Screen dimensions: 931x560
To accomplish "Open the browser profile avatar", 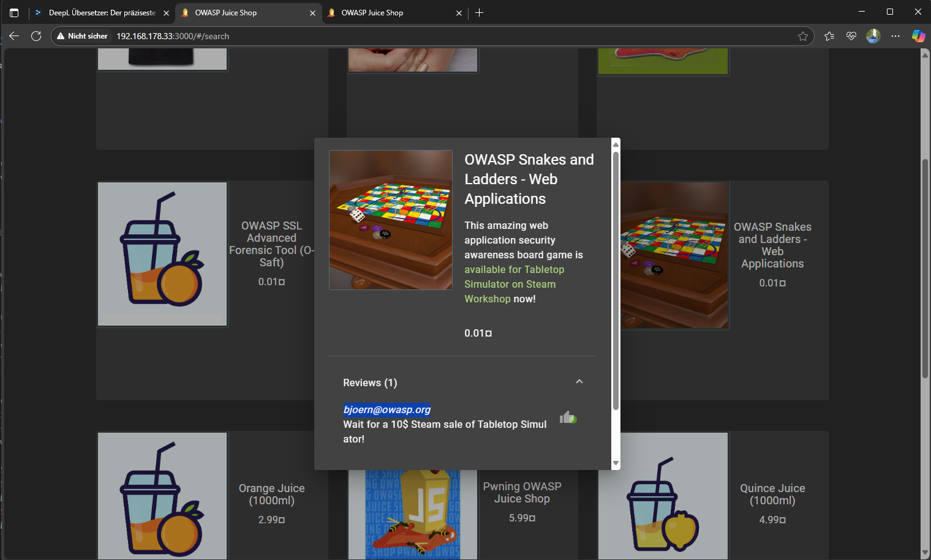I will [x=873, y=36].
